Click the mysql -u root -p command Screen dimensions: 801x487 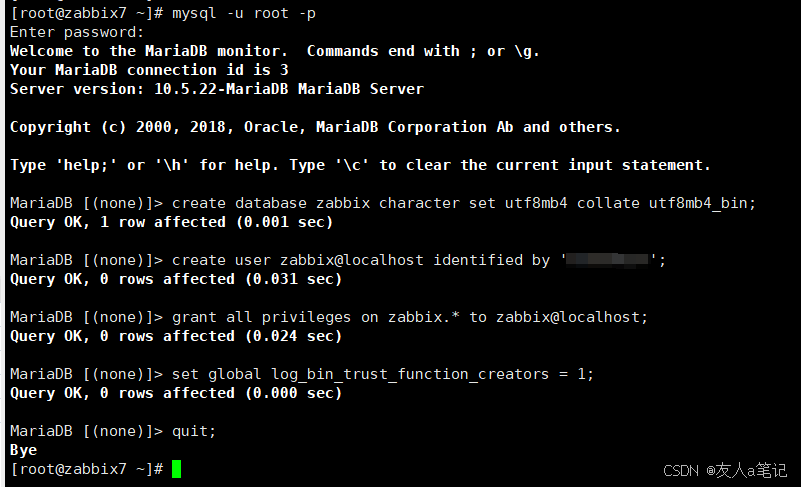[x=244, y=13]
